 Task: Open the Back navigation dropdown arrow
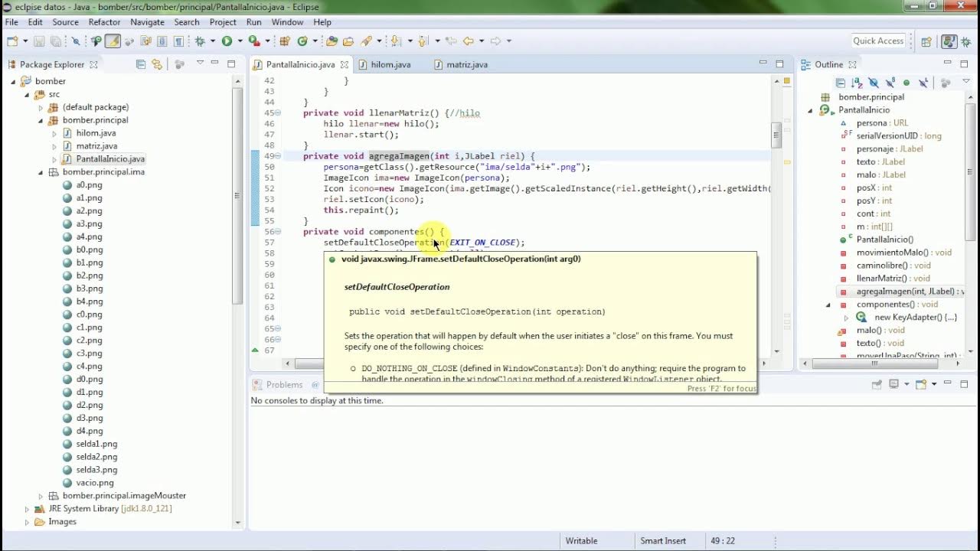(x=482, y=41)
